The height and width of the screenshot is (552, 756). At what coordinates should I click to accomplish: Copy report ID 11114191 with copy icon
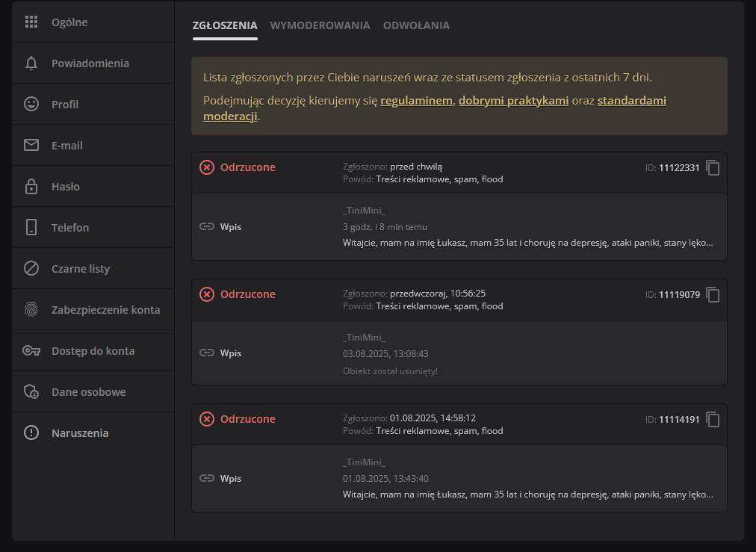(x=713, y=420)
